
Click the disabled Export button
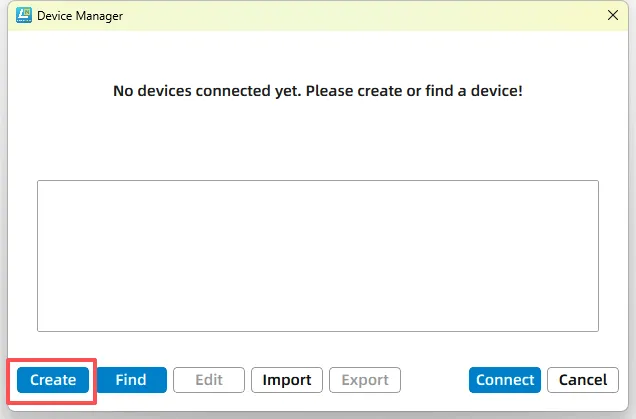[365, 380]
